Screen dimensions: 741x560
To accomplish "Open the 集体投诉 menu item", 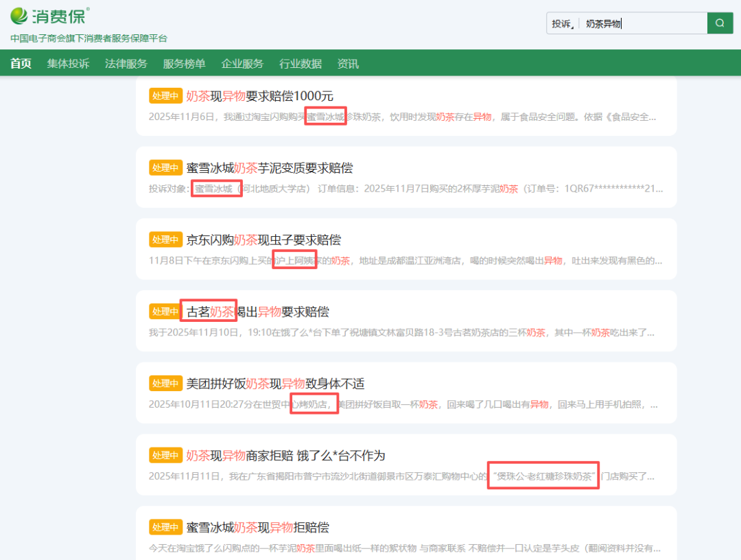I will pyautogui.click(x=68, y=64).
